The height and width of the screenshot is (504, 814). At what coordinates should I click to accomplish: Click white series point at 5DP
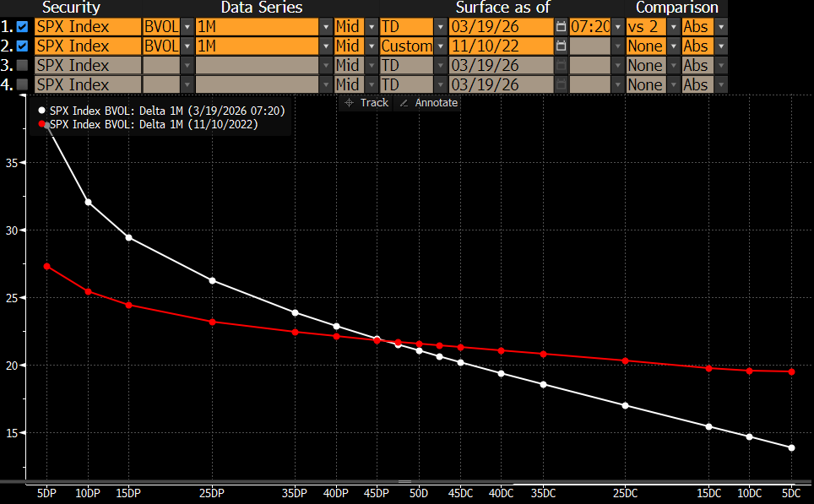pyautogui.click(x=47, y=126)
